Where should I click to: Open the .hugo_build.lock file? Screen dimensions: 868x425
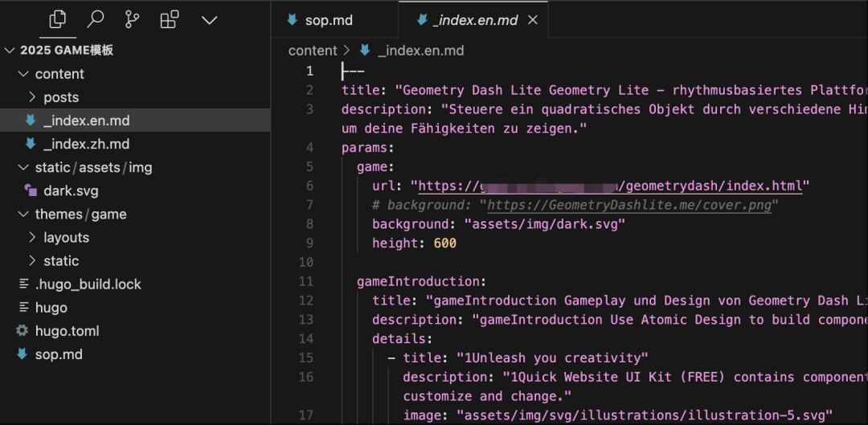135,284
